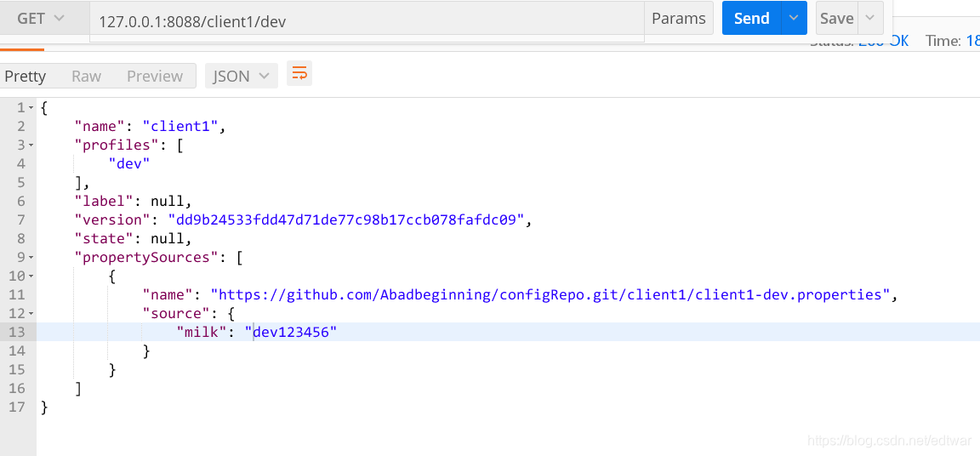
Task: Open the Params panel
Action: [679, 19]
